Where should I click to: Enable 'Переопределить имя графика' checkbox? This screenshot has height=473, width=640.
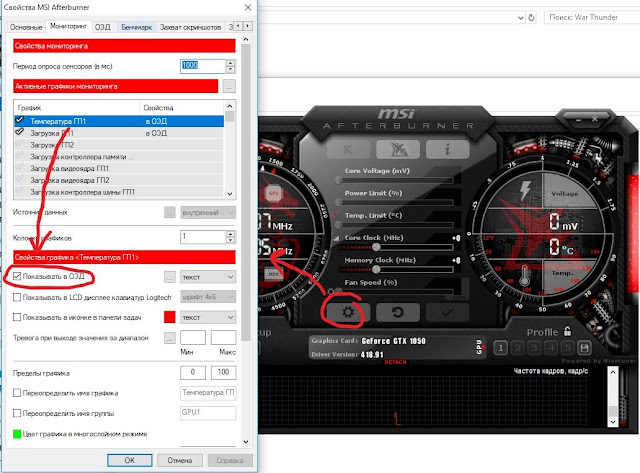[x=17, y=393]
